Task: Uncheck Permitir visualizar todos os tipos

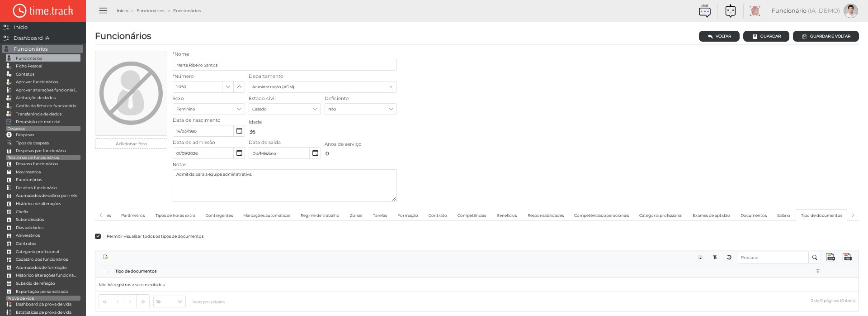Action: [x=98, y=236]
